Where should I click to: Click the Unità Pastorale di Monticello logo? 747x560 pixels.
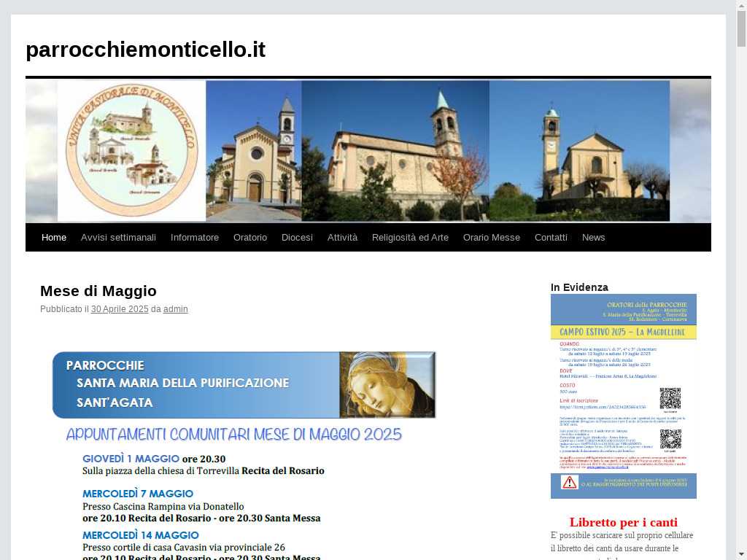[131, 150]
